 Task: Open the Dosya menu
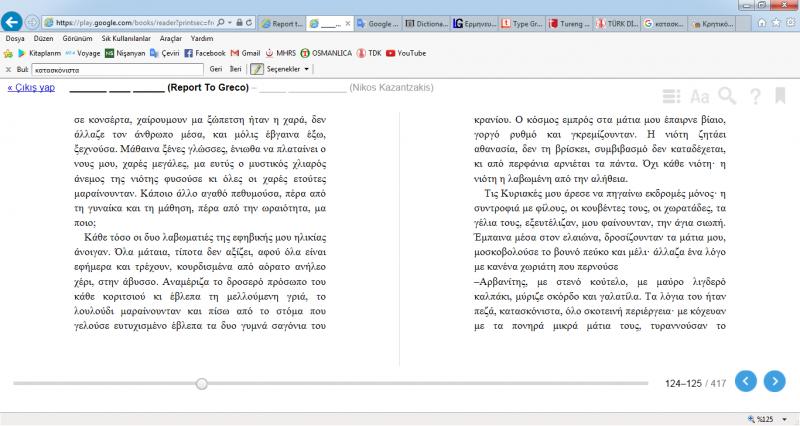[15, 38]
